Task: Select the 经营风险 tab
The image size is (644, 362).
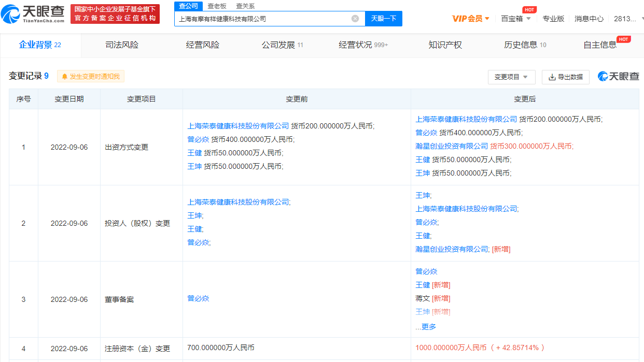Action: pyautogui.click(x=203, y=45)
